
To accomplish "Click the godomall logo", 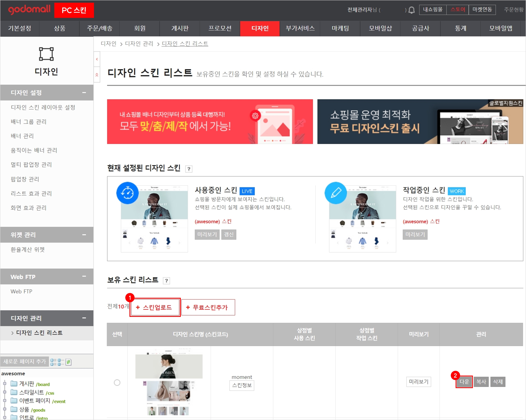I will pos(29,10).
